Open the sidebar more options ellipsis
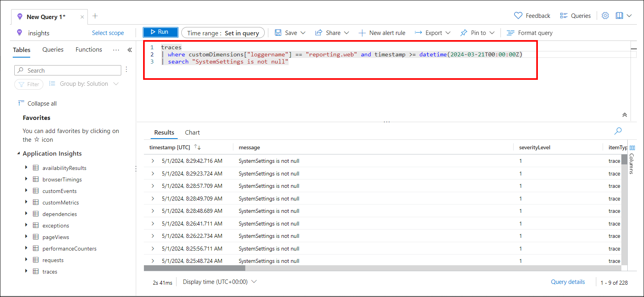 (x=116, y=50)
